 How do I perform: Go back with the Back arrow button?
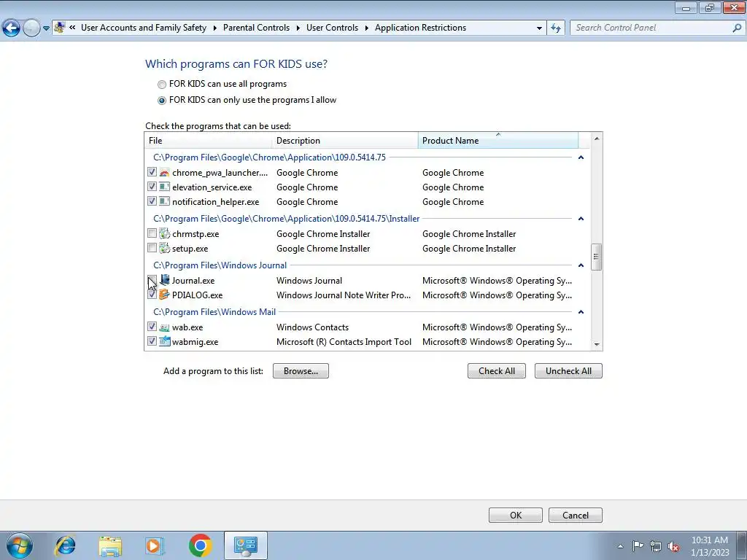click(x=11, y=28)
